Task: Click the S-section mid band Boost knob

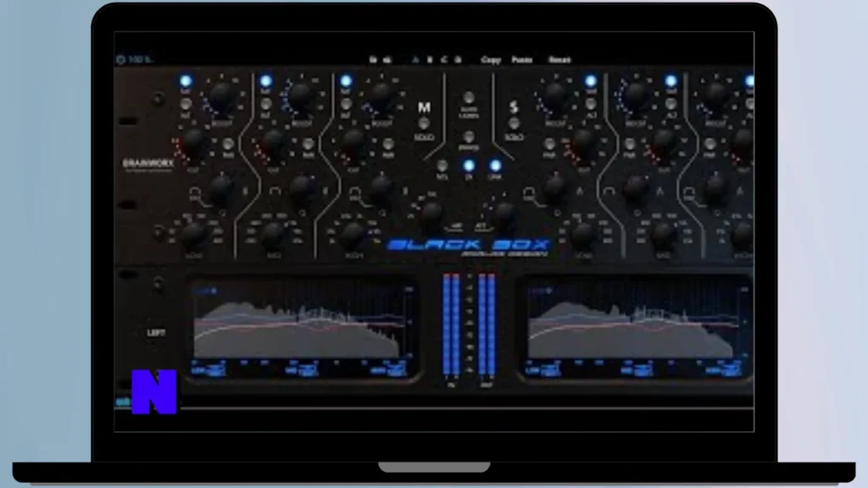Action: [x=636, y=97]
